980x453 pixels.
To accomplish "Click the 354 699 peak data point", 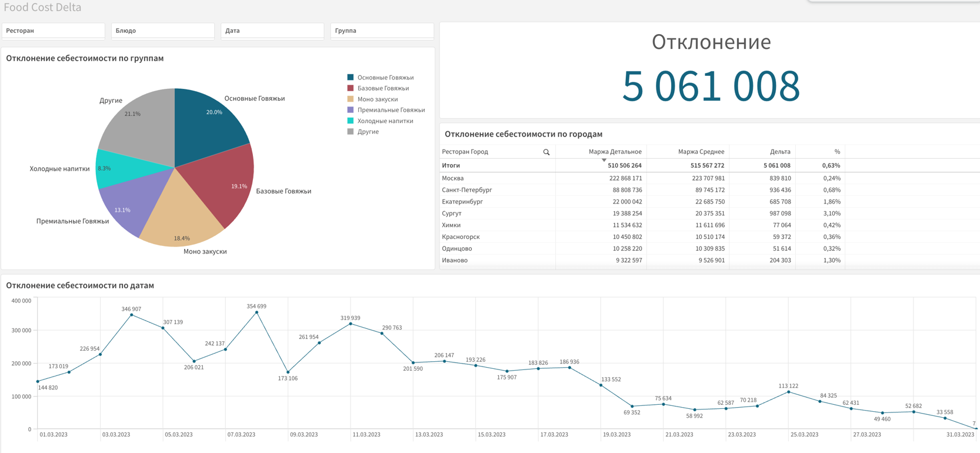I will tap(257, 313).
